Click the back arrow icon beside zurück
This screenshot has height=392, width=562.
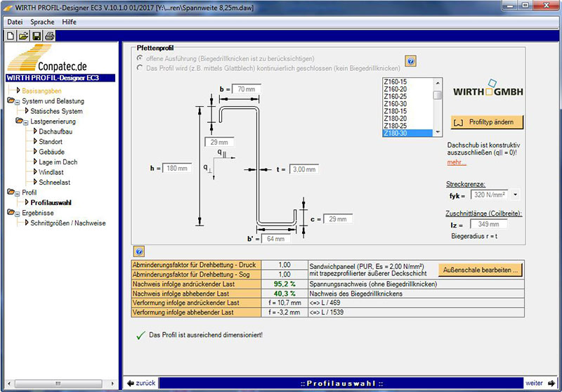tap(129, 383)
